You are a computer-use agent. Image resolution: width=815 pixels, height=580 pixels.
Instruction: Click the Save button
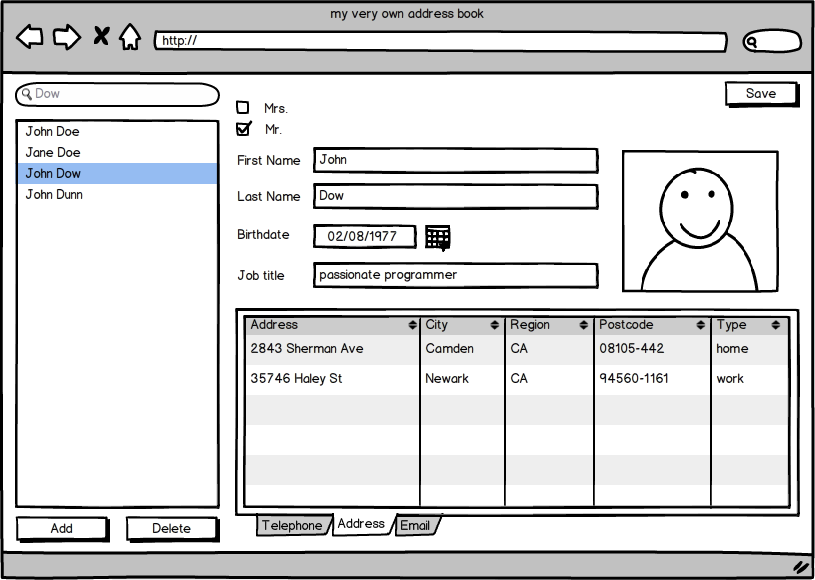[761, 94]
